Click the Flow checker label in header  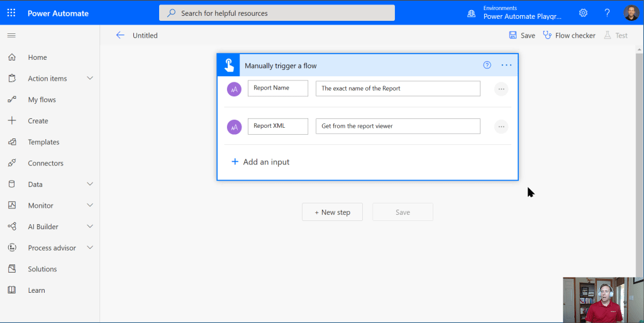tap(575, 35)
